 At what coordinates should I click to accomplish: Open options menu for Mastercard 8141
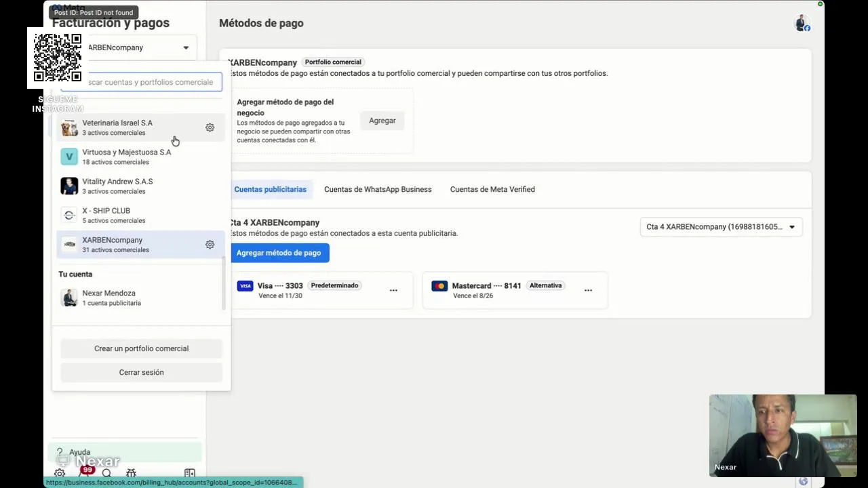point(588,290)
